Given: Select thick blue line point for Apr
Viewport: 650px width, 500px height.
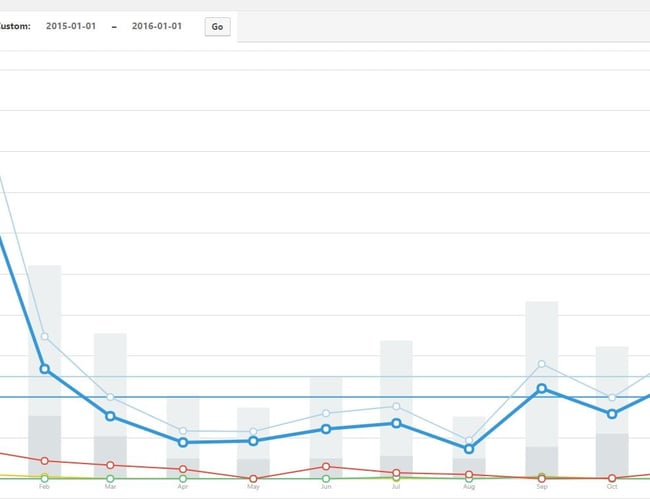Looking at the screenshot, I should (182, 442).
